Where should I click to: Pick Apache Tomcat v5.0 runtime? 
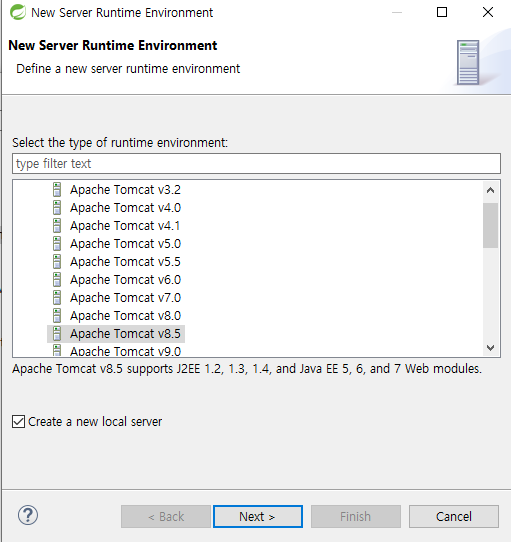tap(125, 244)
